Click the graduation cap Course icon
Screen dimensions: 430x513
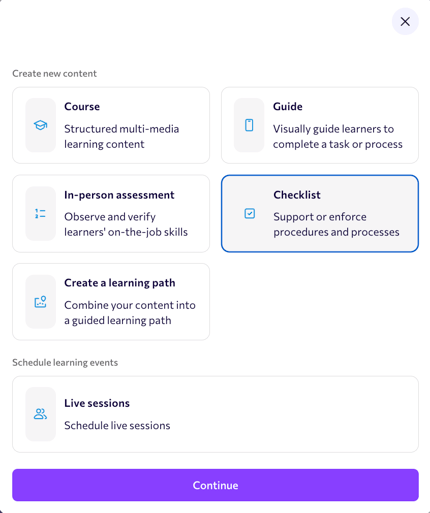[40, 125]
